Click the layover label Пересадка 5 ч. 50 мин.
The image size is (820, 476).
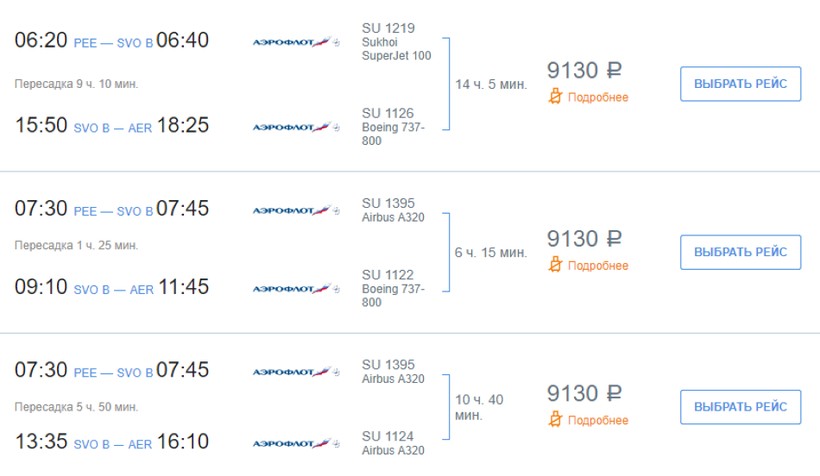coord(76,407)
